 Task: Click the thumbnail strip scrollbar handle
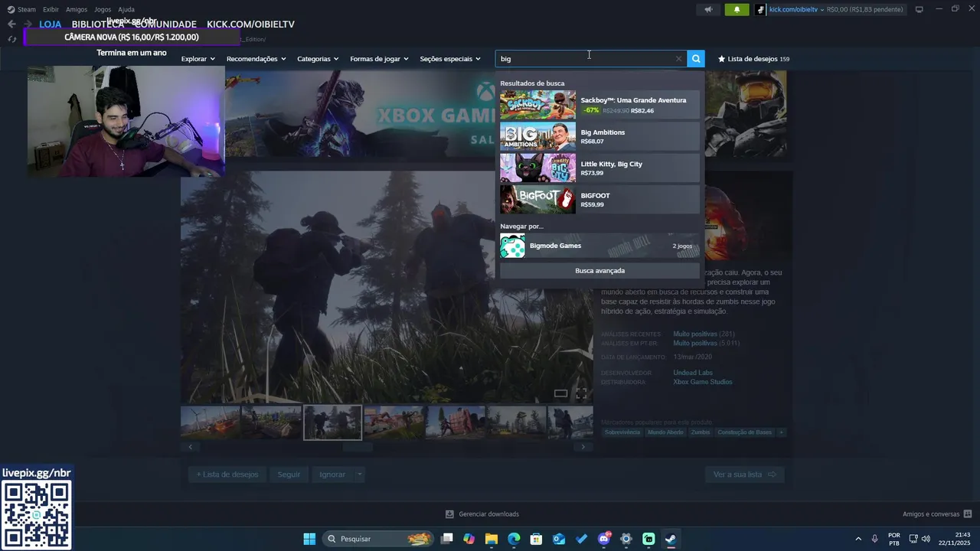pos(357,447)
